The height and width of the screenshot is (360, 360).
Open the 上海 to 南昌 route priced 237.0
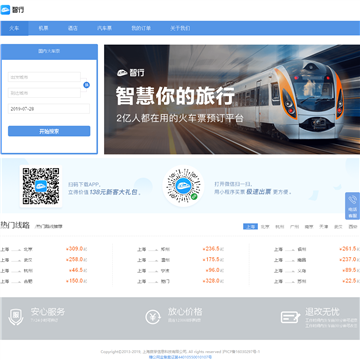[x=317, y=260]
